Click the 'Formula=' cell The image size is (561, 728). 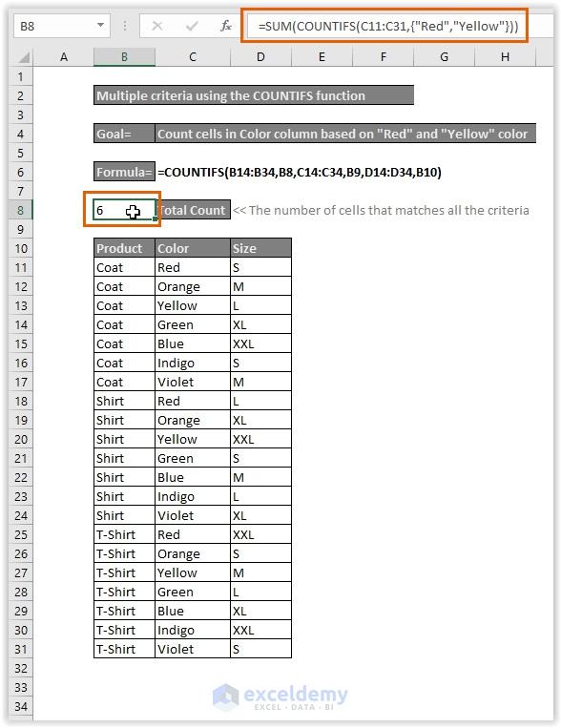tap(124, 173)
